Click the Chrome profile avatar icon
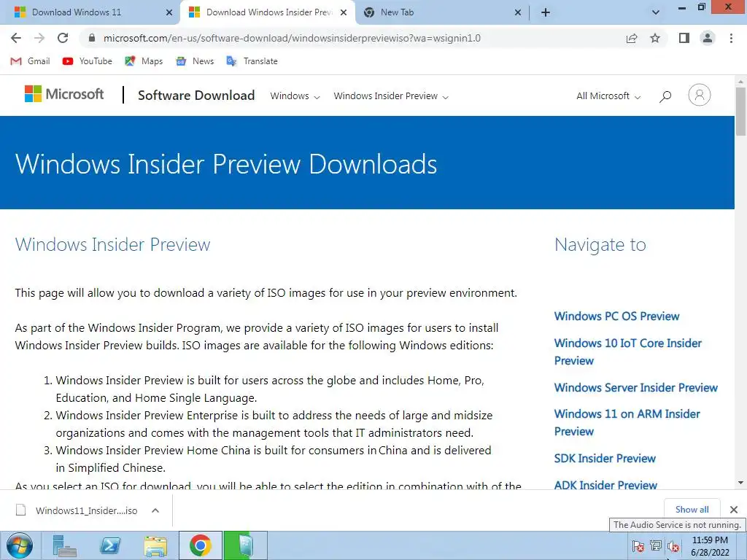Image resolution: width=747 pixels, height=560 pixels. click(x=708, y=38)
